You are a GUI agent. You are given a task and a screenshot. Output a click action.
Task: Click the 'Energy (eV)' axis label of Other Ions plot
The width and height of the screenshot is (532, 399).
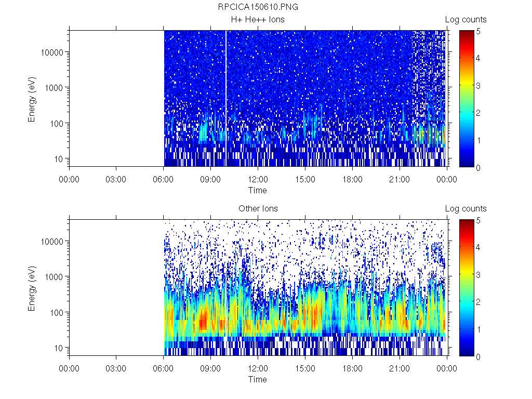[x=32, y=288]
